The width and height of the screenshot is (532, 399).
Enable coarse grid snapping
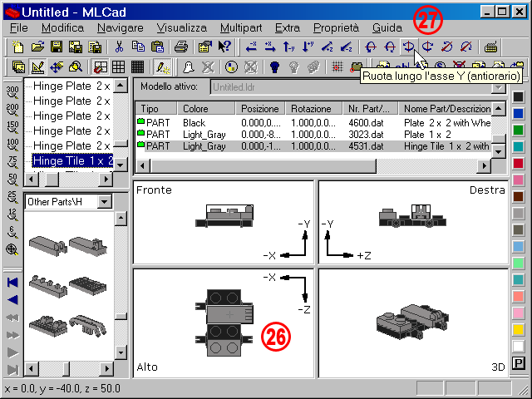point(100,66)
